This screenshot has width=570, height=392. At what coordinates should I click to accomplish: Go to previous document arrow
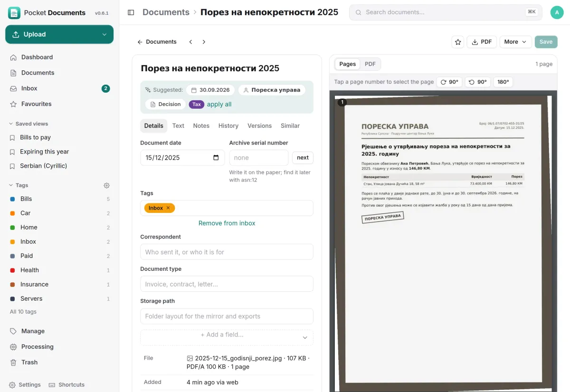190,42
